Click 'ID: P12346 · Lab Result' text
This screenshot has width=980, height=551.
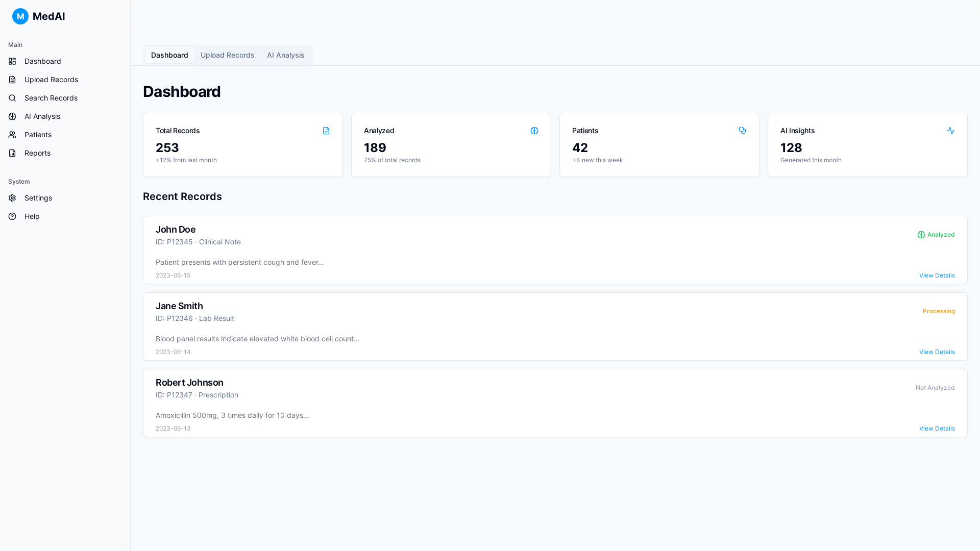[195, 318]
